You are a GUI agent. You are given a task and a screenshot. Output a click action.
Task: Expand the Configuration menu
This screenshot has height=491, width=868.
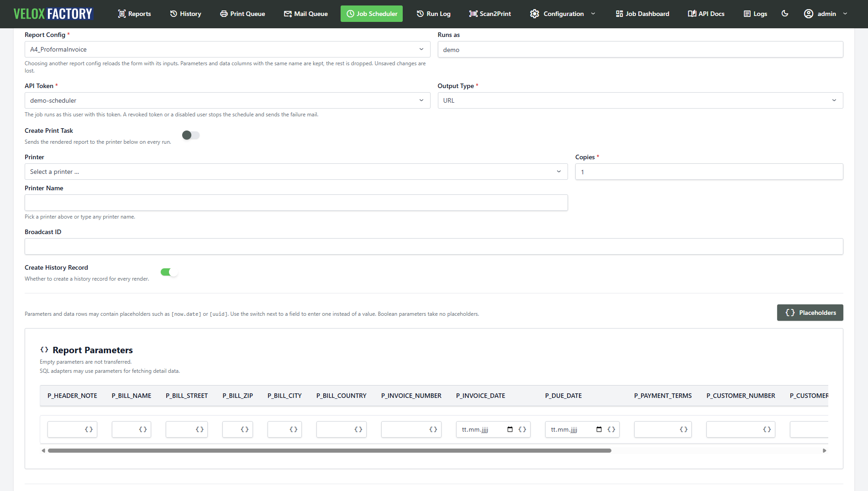[x=563, y=14]
